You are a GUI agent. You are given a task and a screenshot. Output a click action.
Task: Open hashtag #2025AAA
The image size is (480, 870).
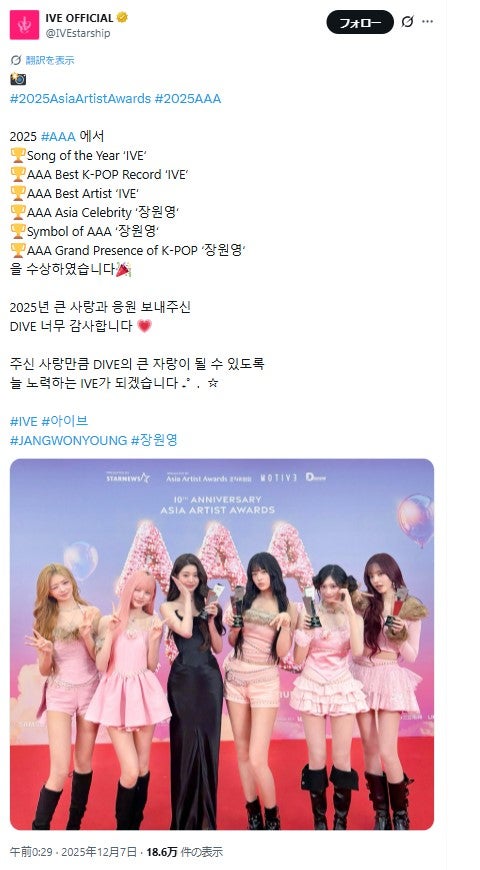pyautogui.click(x=188, y=99)
